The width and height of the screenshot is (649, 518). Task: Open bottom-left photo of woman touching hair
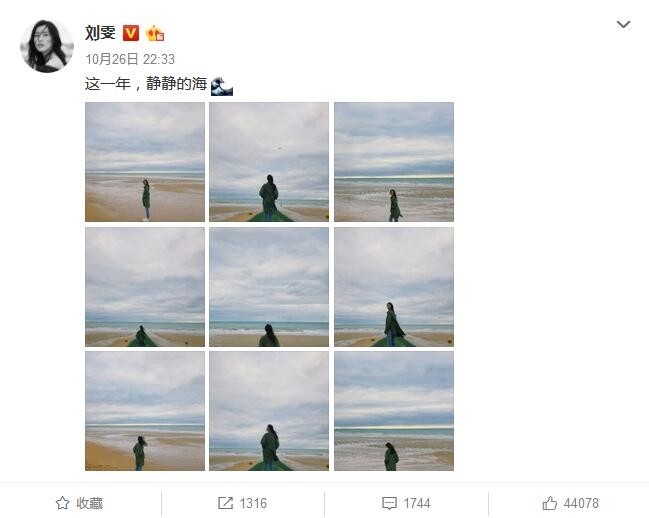coord(145,411)
